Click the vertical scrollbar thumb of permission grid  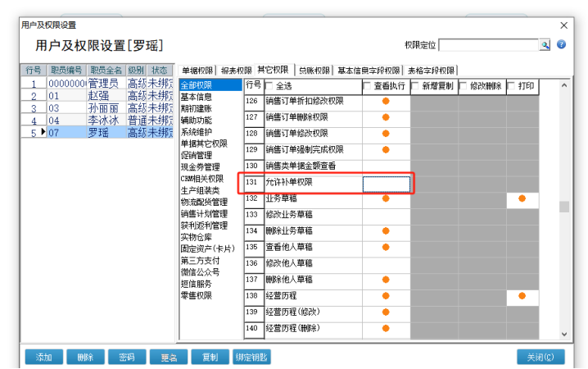click(x=564, y=207)
